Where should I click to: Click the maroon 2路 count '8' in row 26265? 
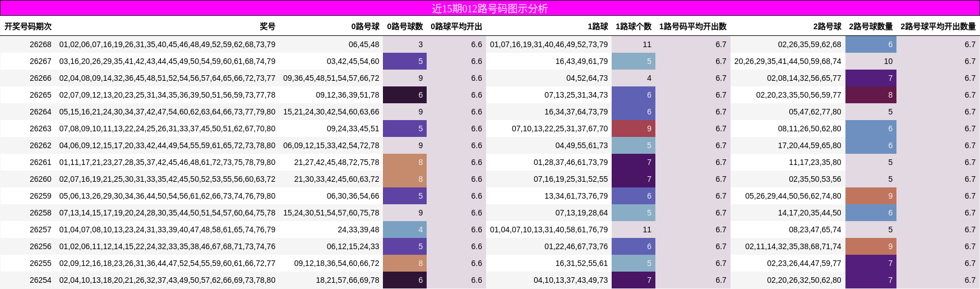(871, 95)
